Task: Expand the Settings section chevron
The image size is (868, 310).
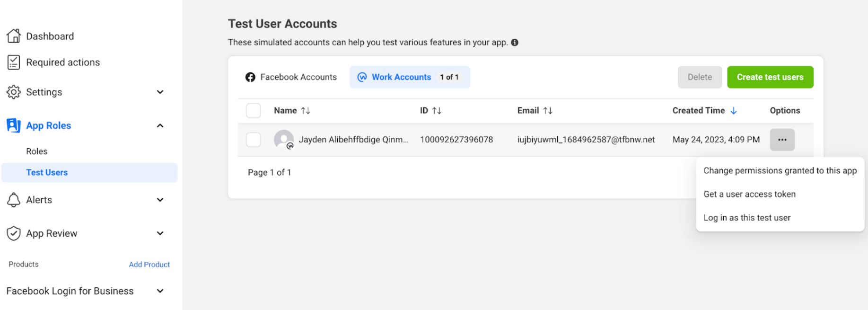Action: click(x=160, y=92)
